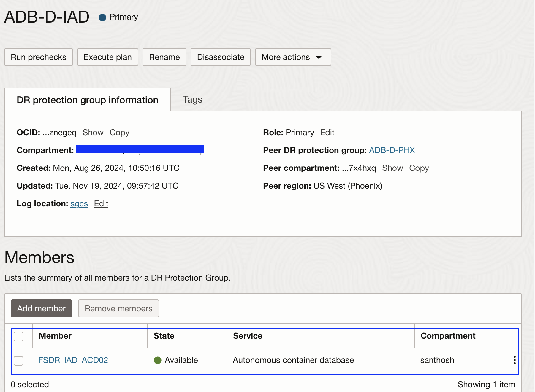535x392 pixels.
Task: Open the sgcs log location link
Action: (79, 204)
